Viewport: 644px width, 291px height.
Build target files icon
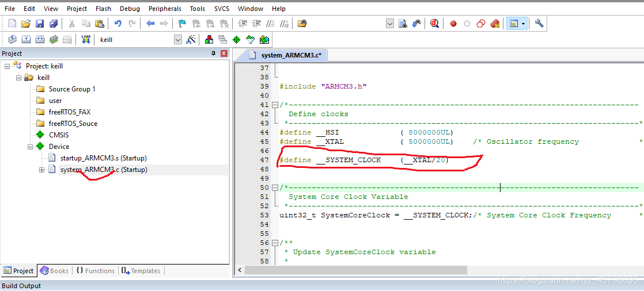point(26,39)
